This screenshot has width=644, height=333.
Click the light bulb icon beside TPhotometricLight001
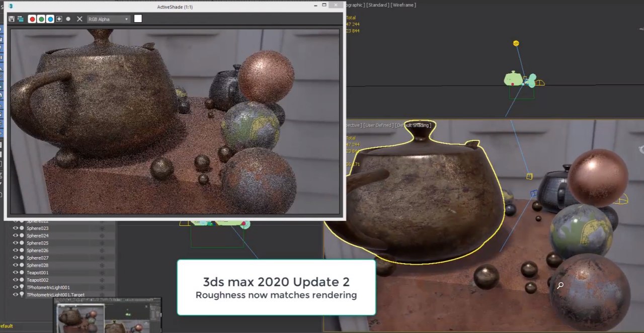pyautogui.click(x=22, y=287)
